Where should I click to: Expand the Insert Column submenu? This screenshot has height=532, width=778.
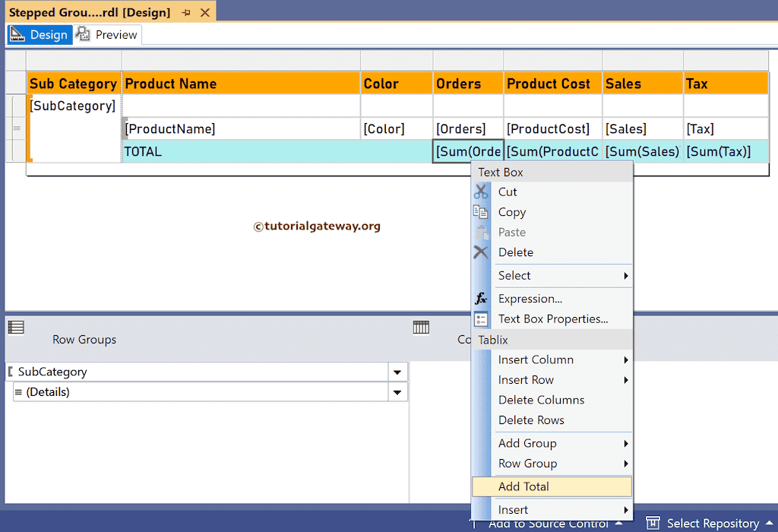tap(552, 359)
